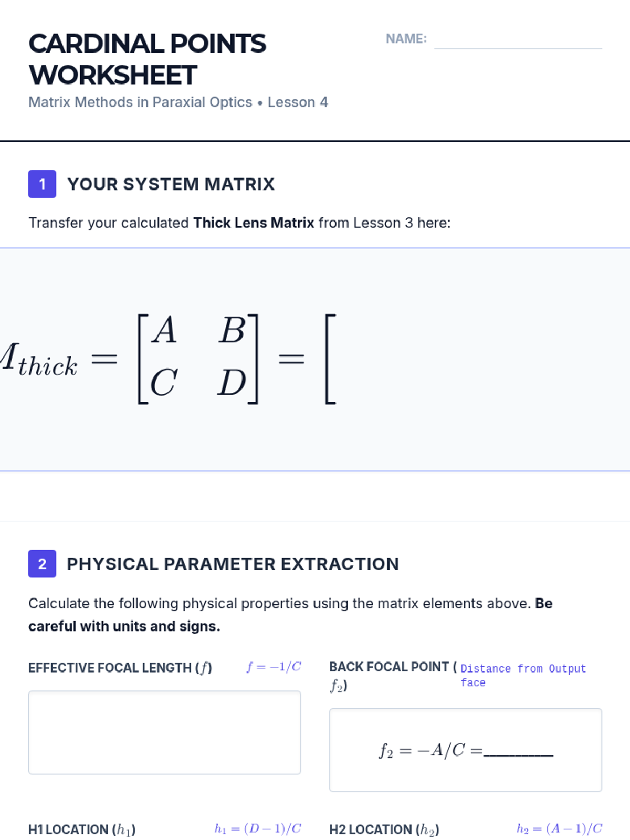The image size is (630, 840).
Task: Click the f = -1/C formula hint
Action: tap(274, 667)
